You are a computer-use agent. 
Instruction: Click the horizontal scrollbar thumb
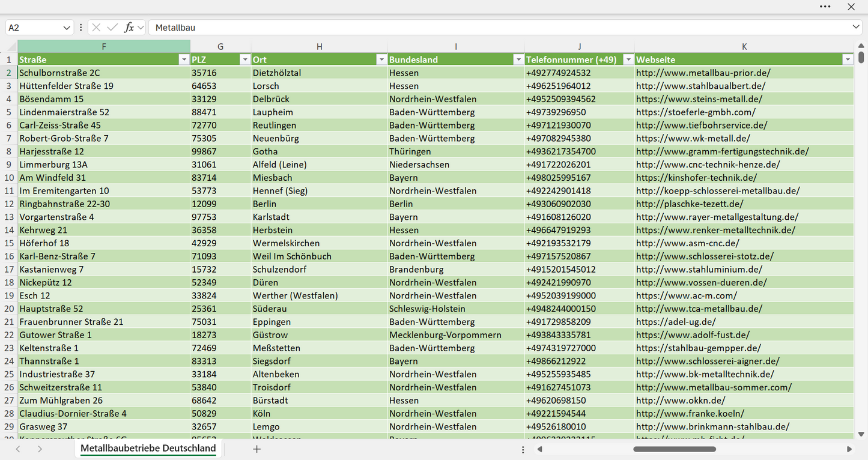(675, 449)
